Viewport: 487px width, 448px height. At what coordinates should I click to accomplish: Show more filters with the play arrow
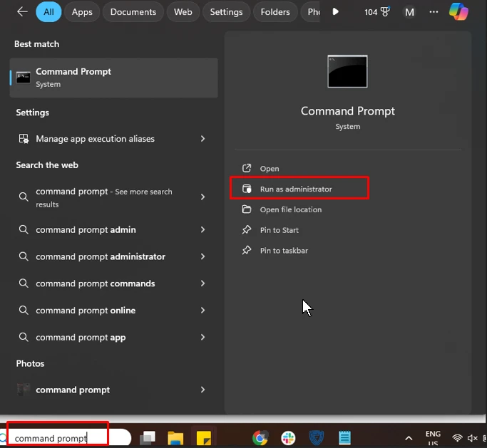point(335,12)
